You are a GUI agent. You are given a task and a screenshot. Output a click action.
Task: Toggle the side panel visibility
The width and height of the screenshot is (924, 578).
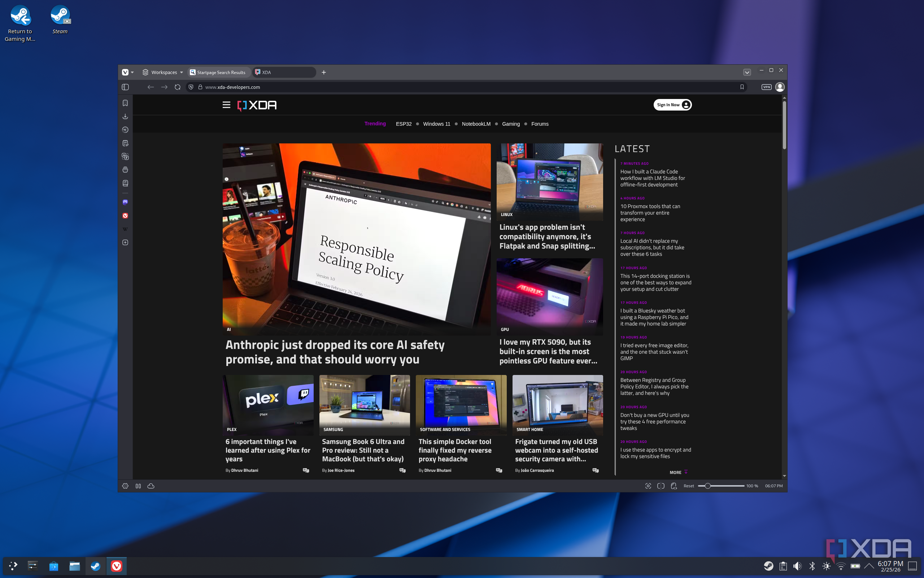coord(125,87)
